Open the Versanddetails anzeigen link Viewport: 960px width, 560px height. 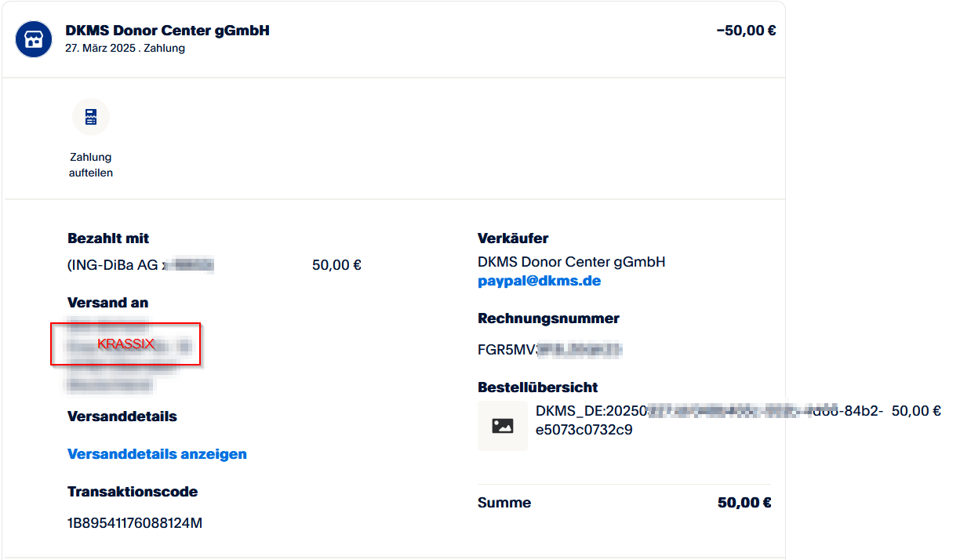(x=157, y=454)
